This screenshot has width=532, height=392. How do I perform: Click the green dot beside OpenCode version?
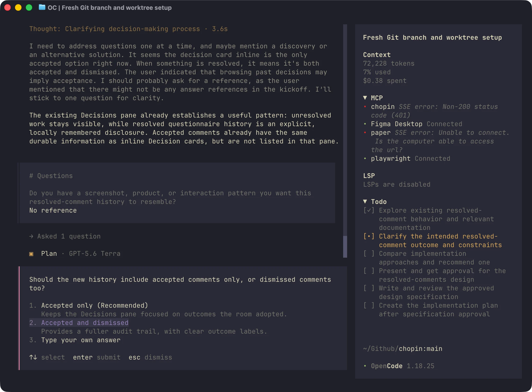(x=365, y=366)
